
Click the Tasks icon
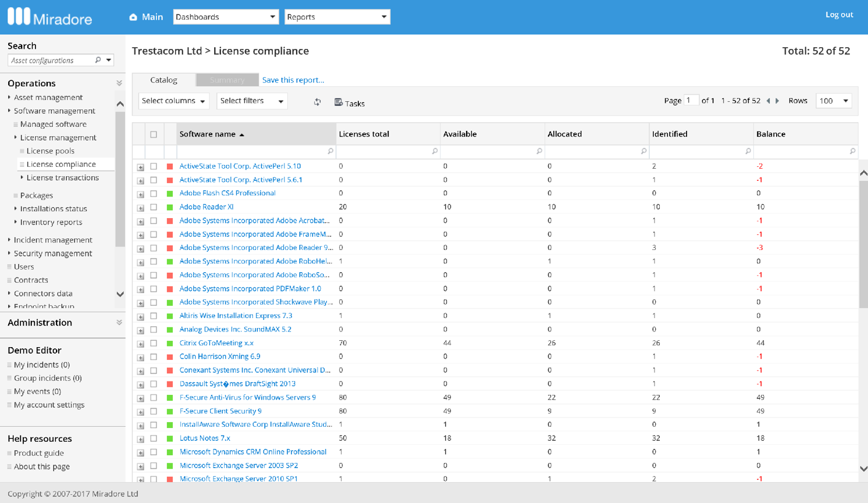tap(339, 102)
